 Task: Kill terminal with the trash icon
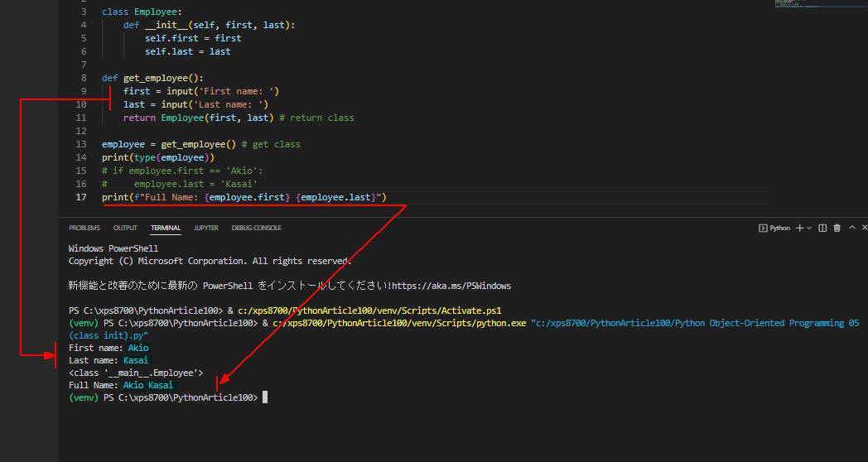point(837,228)
